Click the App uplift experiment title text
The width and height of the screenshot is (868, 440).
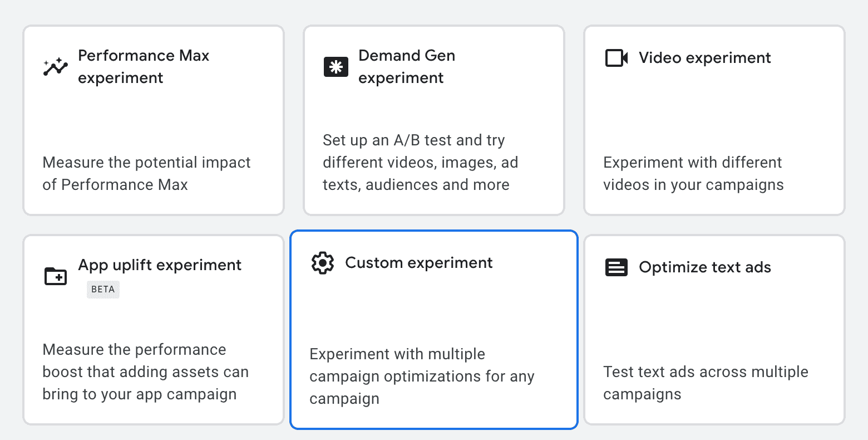[160, 265]
